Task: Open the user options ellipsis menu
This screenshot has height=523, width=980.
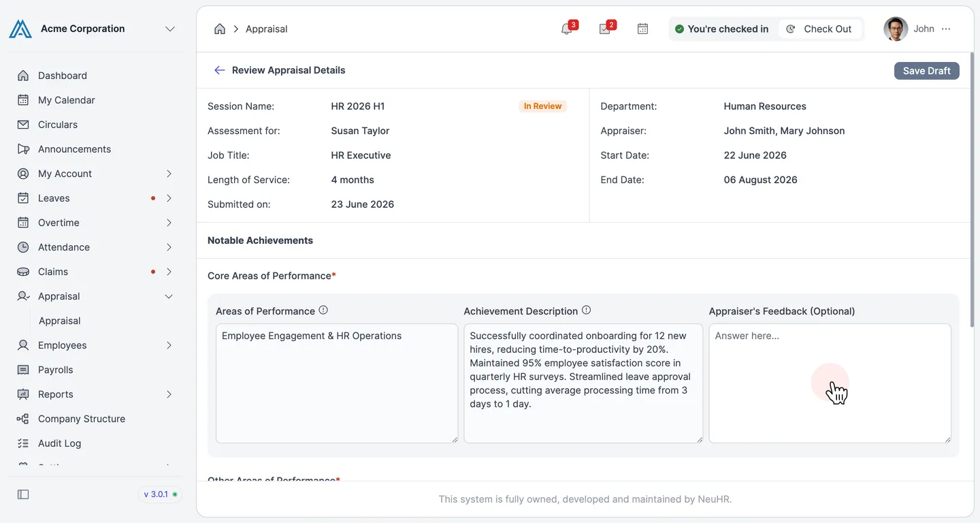Action: pyautogui.click(x=946, y=29)
